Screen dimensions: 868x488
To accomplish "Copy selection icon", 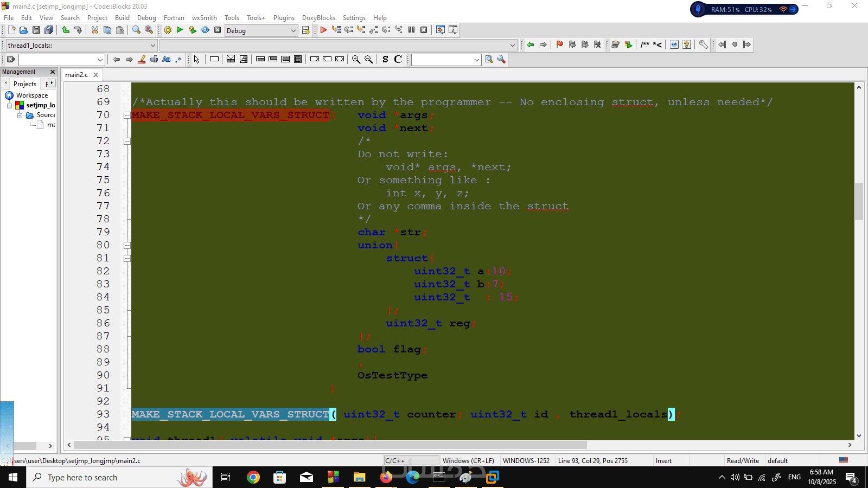I will click(107, 30).
